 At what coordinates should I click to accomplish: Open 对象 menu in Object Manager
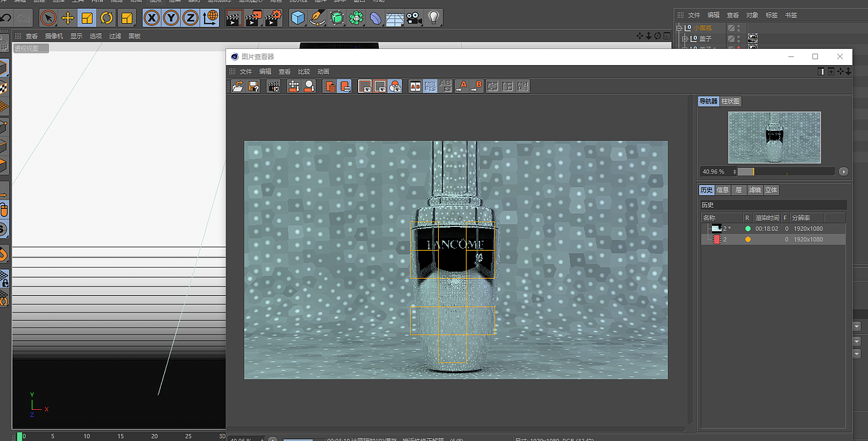coord(752,15)
